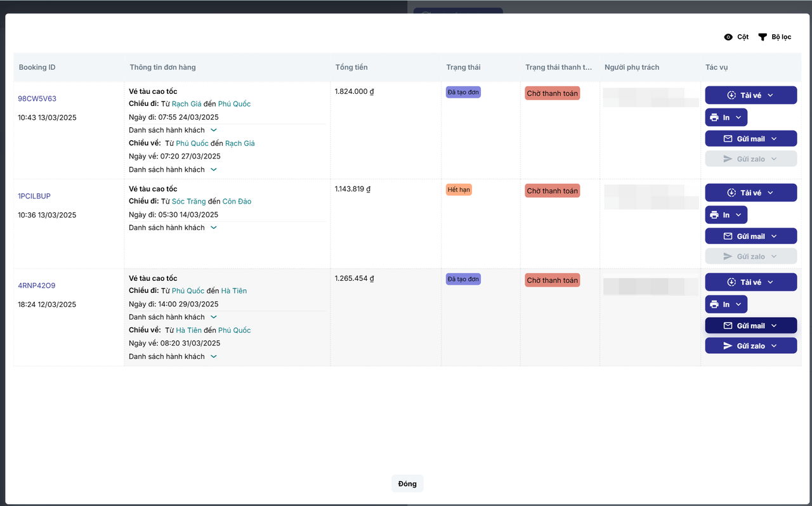Open the Cột column visibility options
812x506 pixels.
[736, 37]
